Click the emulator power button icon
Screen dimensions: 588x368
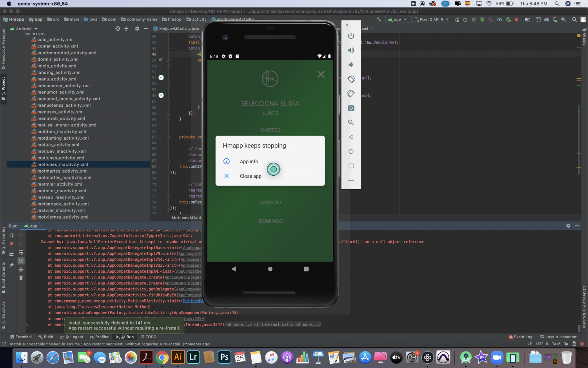351,36
